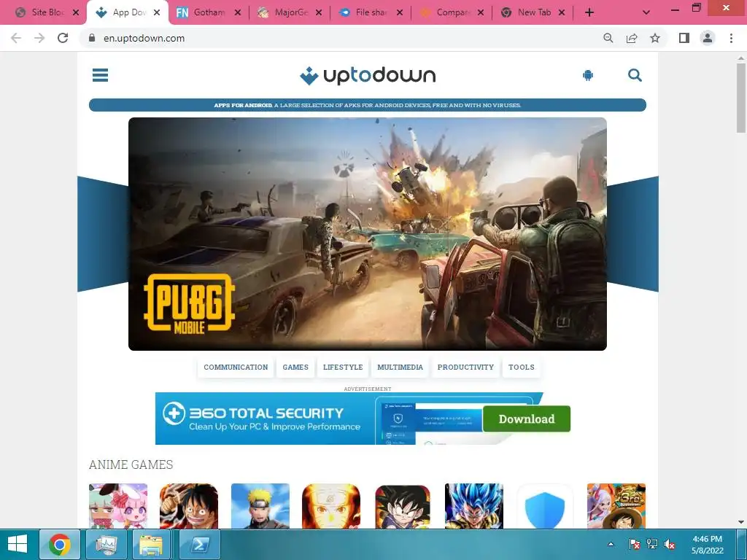Click the apps for Android info banner

(x=368, y=105)
